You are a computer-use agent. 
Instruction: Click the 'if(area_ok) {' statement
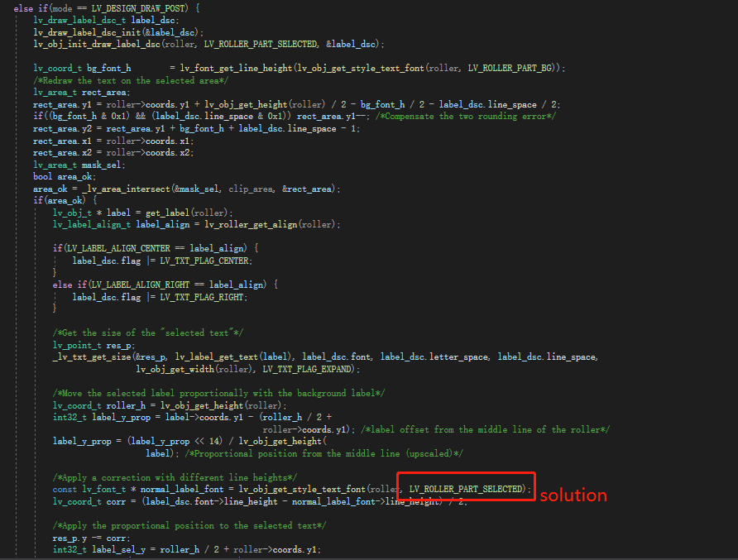click(65, 200)
